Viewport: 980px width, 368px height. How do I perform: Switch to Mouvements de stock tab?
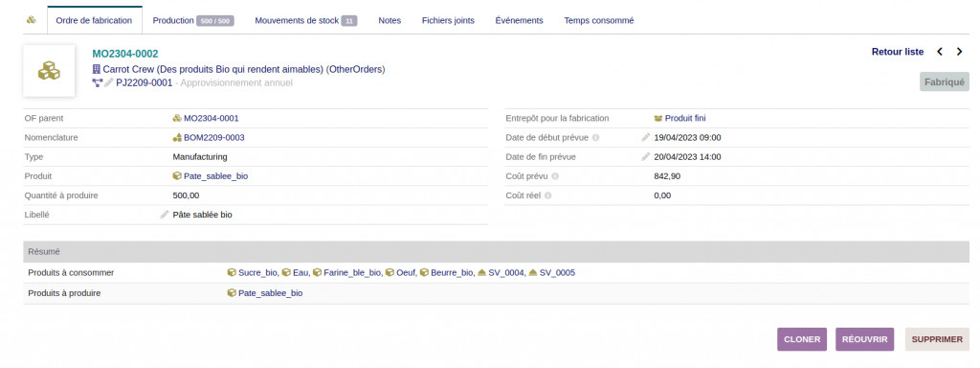click(305, 21)
